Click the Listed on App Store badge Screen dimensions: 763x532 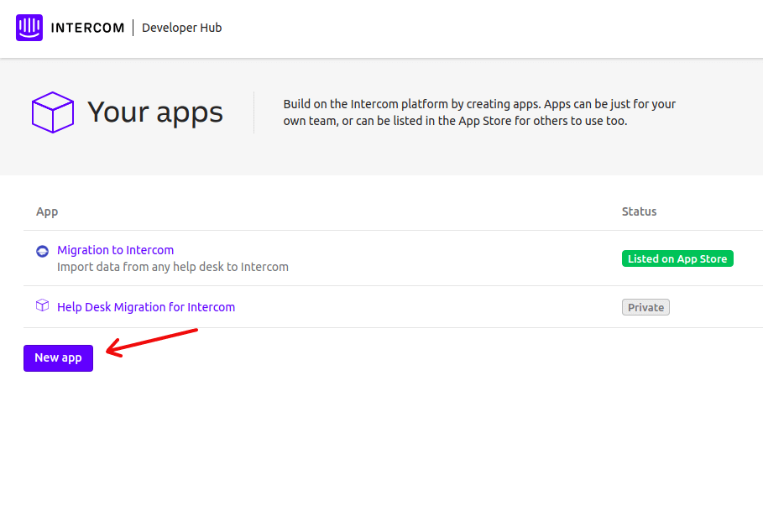(677, 258)
